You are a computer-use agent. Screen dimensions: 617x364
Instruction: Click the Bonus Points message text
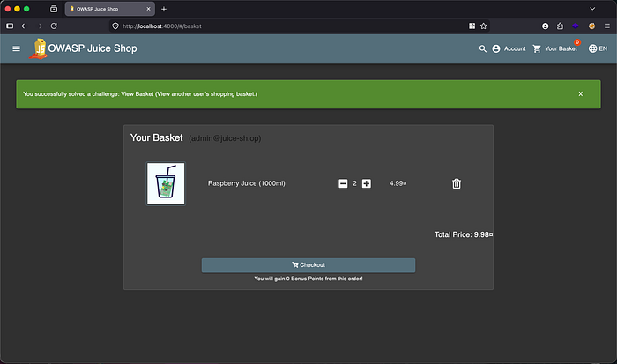coord(308,279)
